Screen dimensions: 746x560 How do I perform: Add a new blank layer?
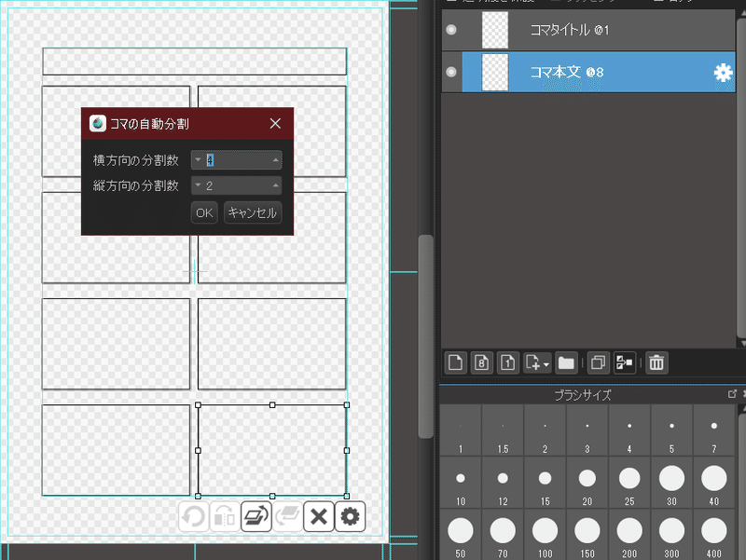point(455,362)
